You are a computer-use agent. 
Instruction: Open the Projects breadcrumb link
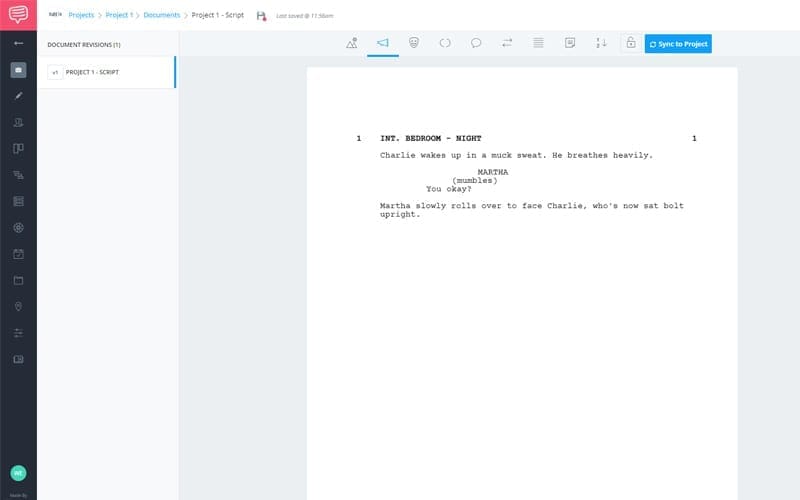81,15
